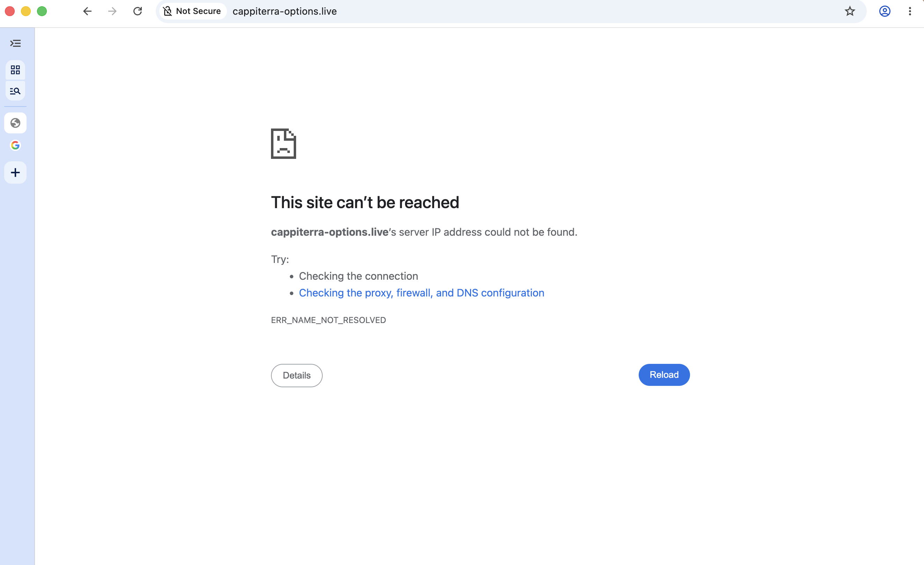
Task: Close the window with the red button
Action: pyautogui.click(x=10, y=11)
